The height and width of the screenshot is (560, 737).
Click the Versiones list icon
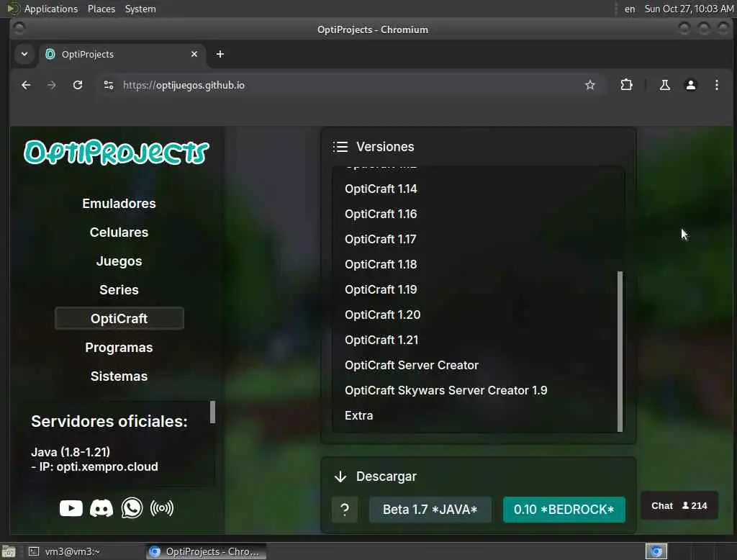coord(340,147)
